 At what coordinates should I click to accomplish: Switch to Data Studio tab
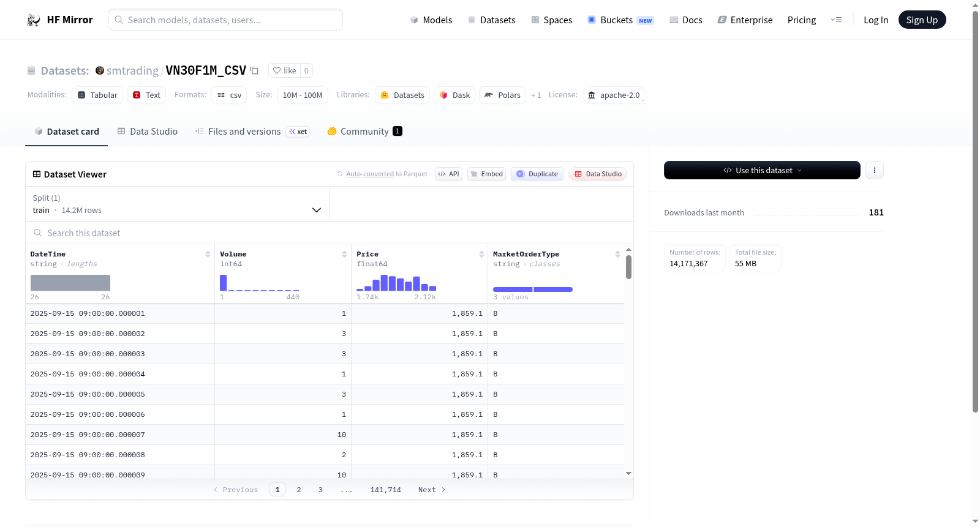coord(148,132)
